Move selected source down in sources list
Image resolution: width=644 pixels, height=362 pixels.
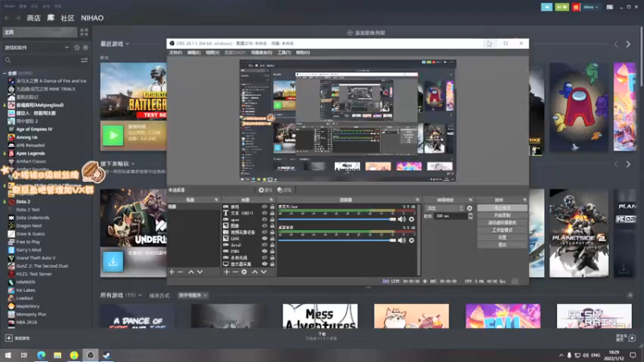coord(264,272)
